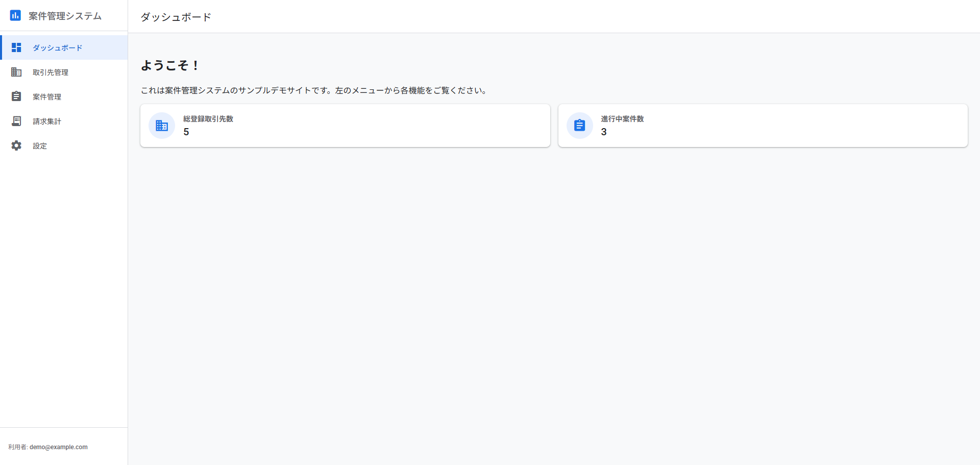Click the ようこそ！ welcome heading

[170, 65]
